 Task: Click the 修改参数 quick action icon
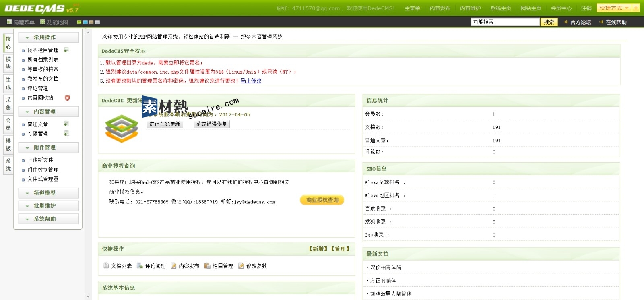point(241,266)
